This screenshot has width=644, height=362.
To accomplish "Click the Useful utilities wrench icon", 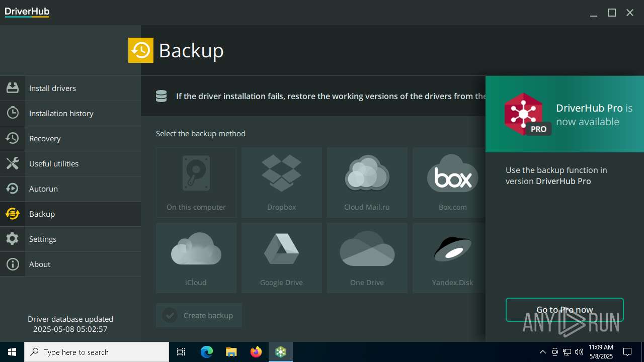I will click(13, 163).
